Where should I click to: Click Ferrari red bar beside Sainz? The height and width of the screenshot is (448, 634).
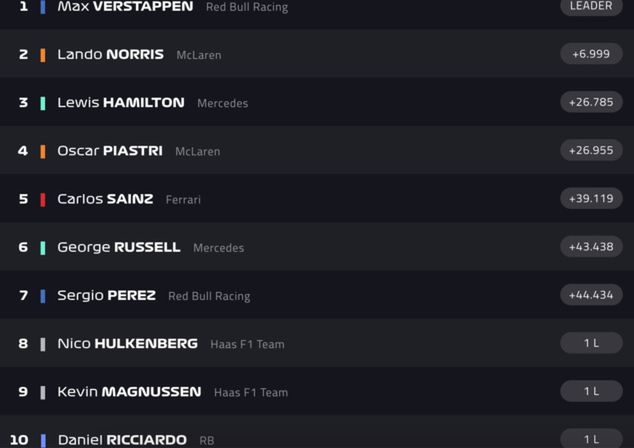click(43, 200)
